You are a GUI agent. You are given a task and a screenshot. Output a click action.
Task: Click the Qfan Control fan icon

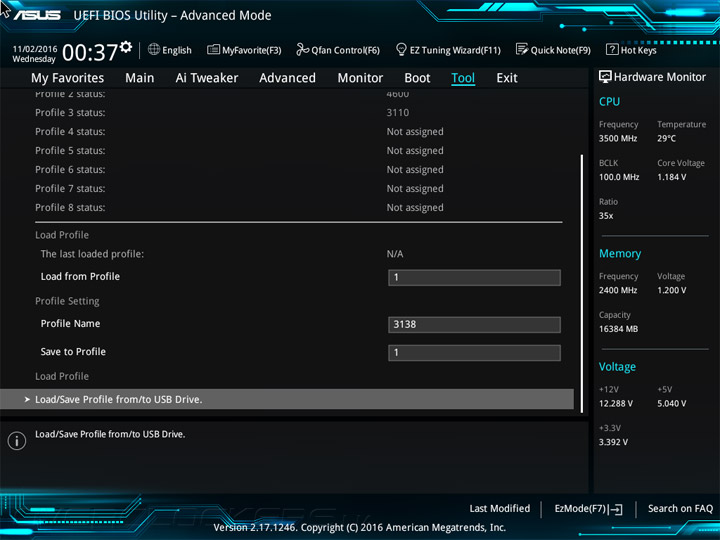click(303, 49)
